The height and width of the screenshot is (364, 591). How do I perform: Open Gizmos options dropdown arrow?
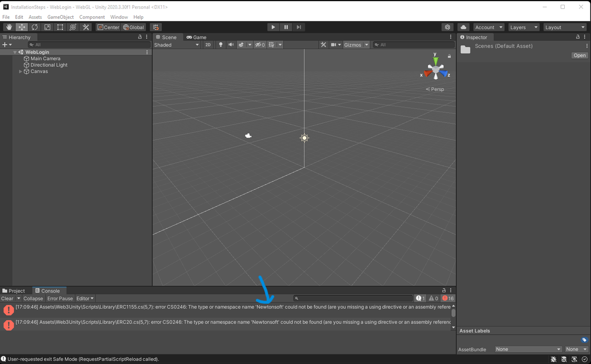click(x=367, y=45)
